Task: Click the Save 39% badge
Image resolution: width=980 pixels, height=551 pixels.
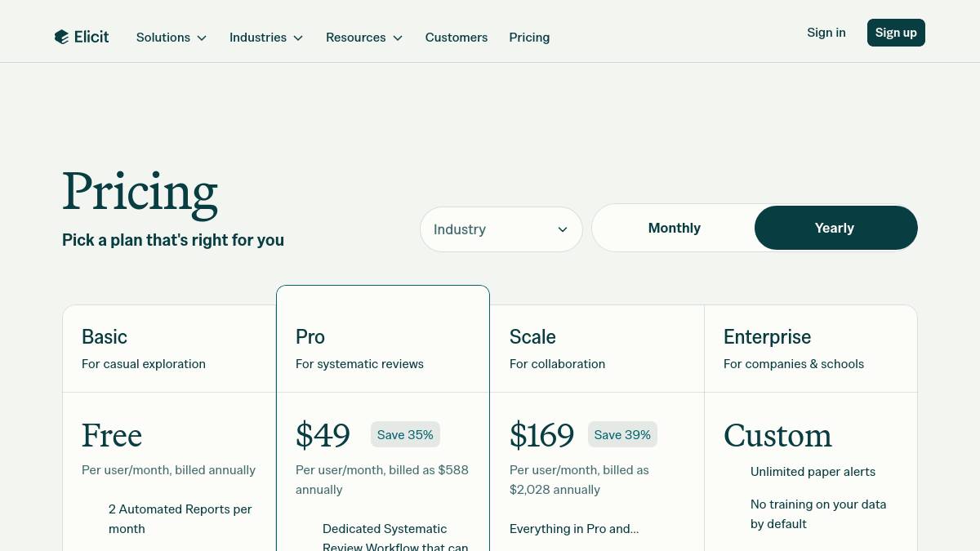Action: click(622, 435)
